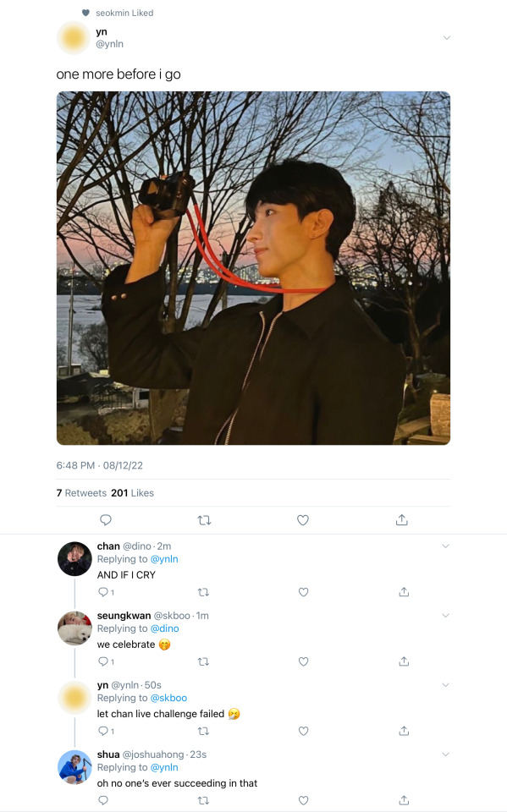Open the options chevron on shua's reply

click(445, 754)
